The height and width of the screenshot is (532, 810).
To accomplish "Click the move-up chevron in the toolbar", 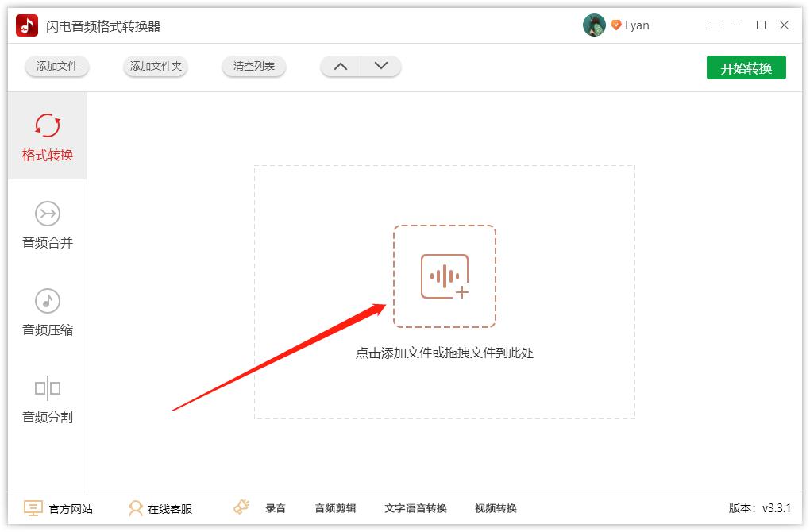I will pos(341,67).
